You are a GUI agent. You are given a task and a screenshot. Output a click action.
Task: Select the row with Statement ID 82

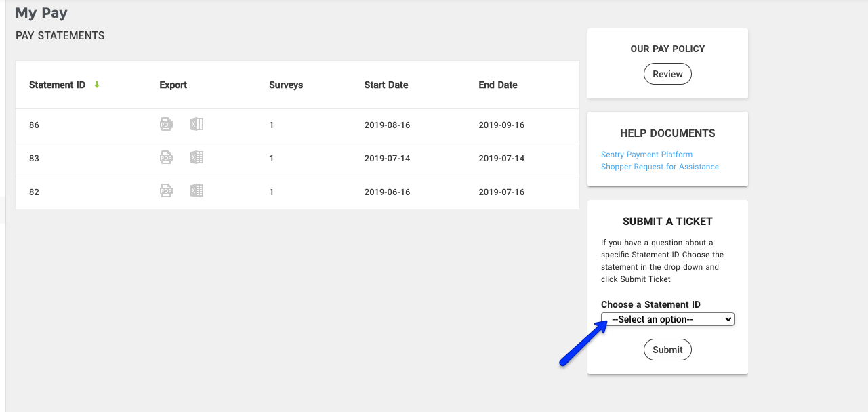(35, 192)
